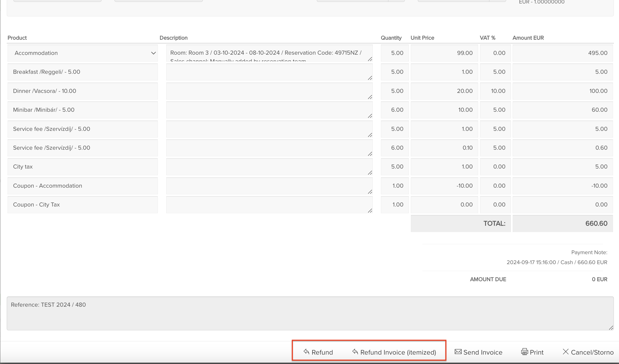Click the Coupon - Accommodation amount field
The image size is (619, 364).
pyautogui.click(x=562, y=186)
